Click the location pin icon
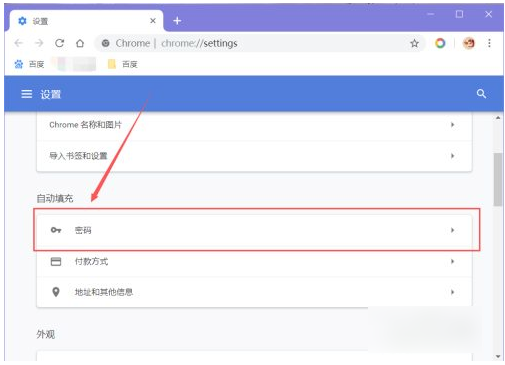 pos(56,292)
